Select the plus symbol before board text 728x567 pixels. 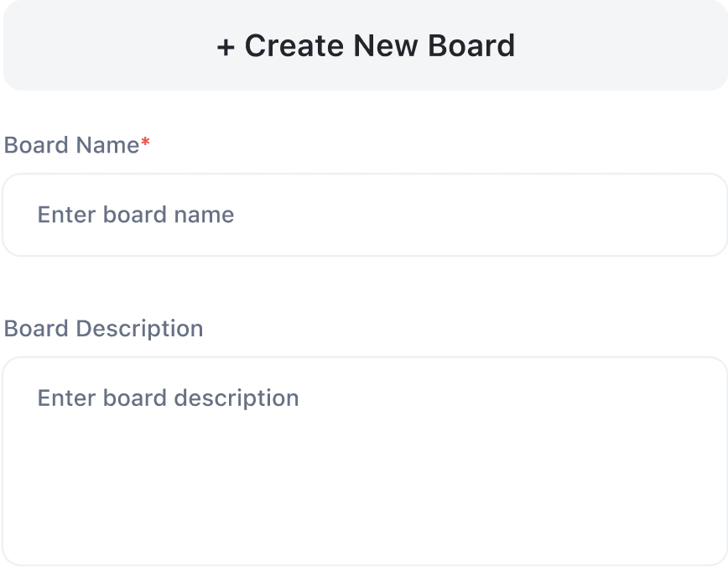(226, 46)
